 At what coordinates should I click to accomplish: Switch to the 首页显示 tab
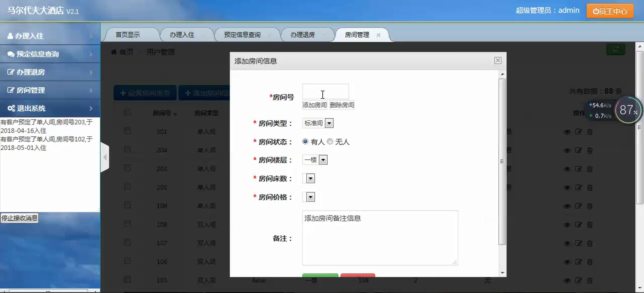click(x=128, y=35)
